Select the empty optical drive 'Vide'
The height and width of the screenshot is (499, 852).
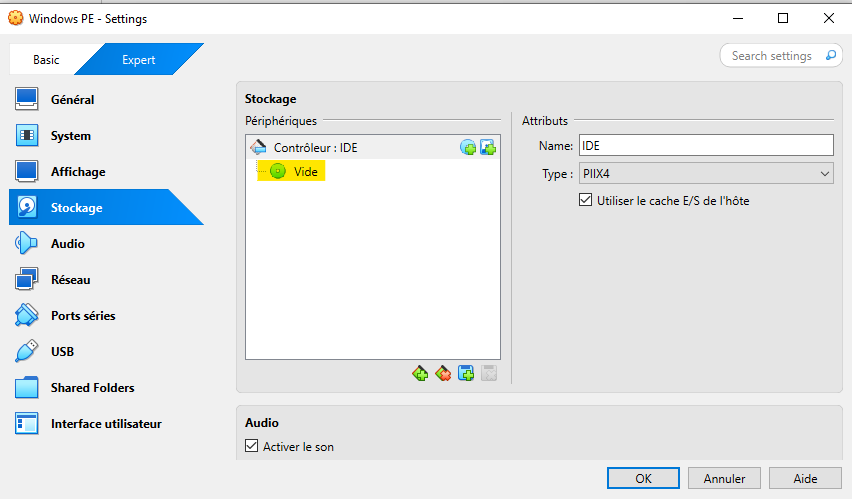305,172
